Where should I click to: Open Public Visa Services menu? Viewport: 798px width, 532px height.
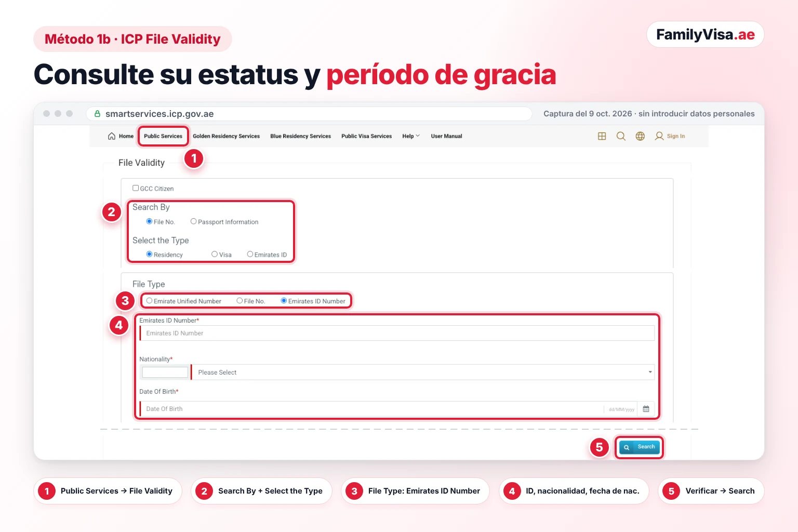pyautogui.click(x=366, y=136)
